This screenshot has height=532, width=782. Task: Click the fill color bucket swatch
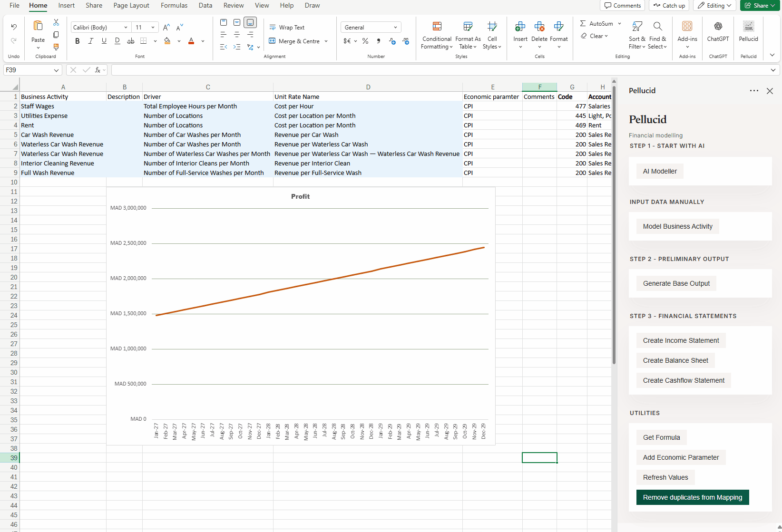click(x=167, y=41)
